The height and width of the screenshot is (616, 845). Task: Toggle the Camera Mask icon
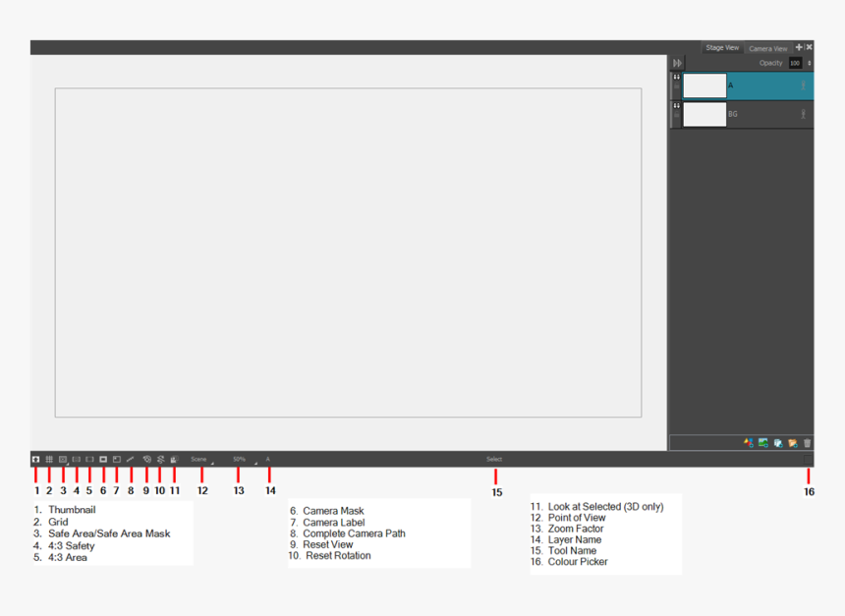(x=103, y=459)
